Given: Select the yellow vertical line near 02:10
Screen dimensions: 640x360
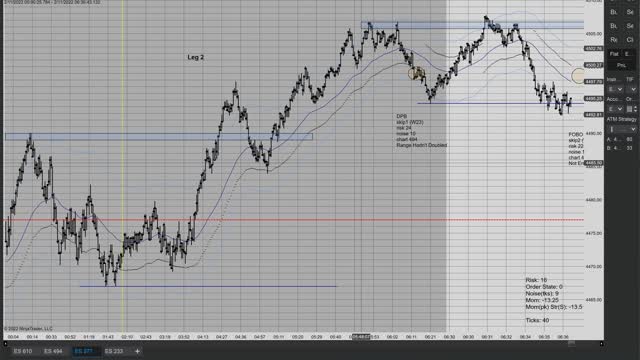Looking at the screenshot, I should click(122, 165).
